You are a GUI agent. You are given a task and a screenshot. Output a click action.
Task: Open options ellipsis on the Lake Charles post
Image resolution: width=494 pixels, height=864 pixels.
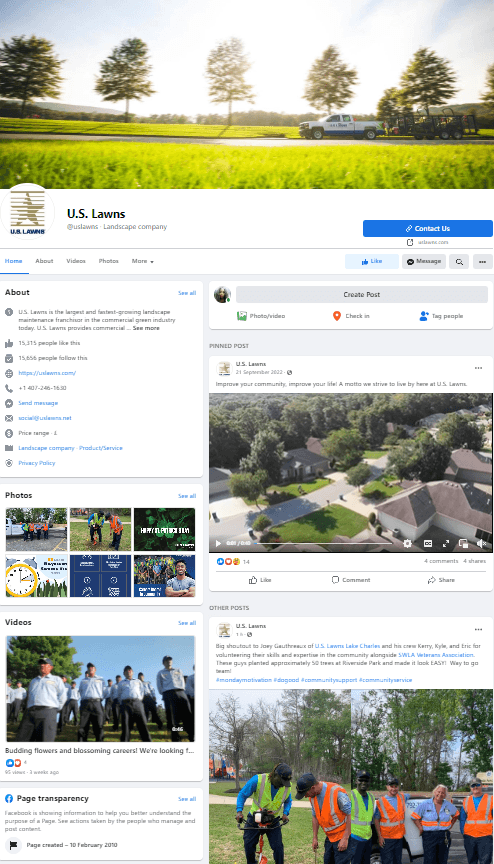pos(479,629)
